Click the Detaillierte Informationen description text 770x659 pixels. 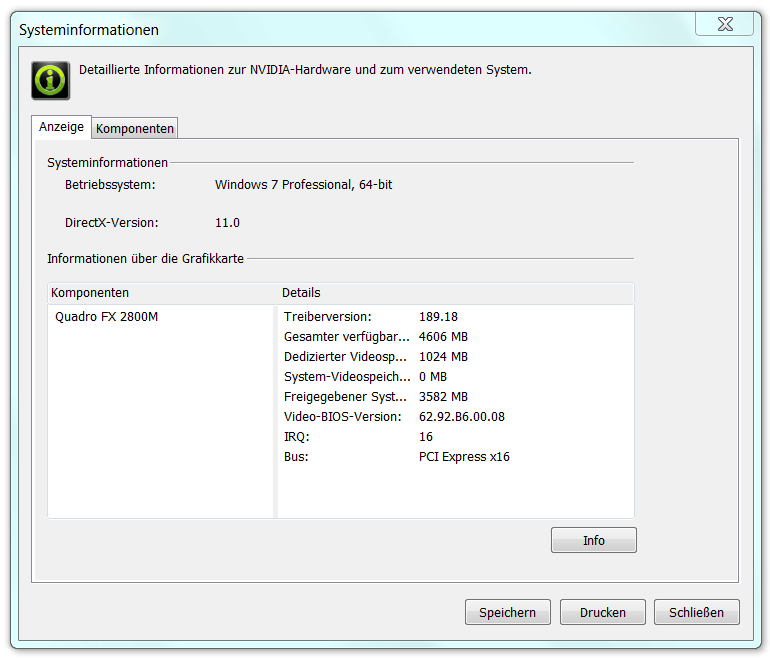pos(305,70)
